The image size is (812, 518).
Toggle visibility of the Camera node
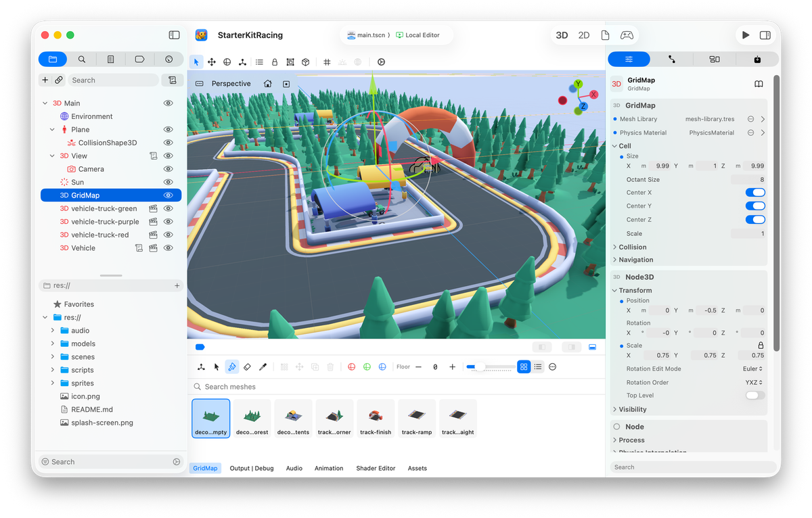[x=168, y=169]
